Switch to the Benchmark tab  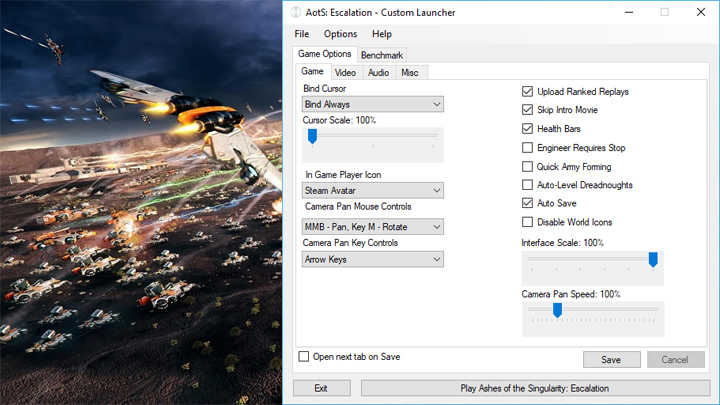(x=382, y=55)
